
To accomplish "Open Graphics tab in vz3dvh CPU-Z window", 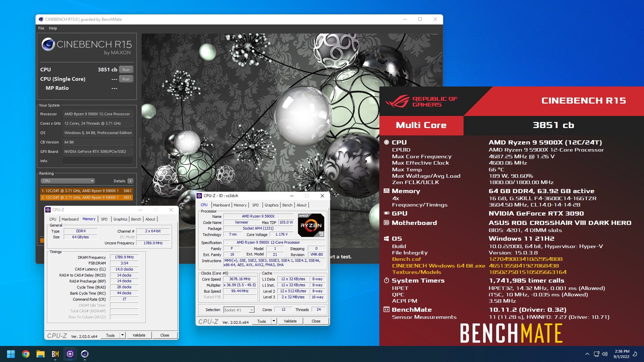I will pos(272,205).
